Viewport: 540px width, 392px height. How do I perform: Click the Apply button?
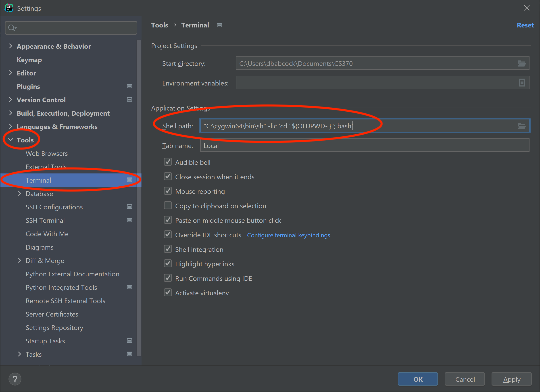(x=512, y=379)
